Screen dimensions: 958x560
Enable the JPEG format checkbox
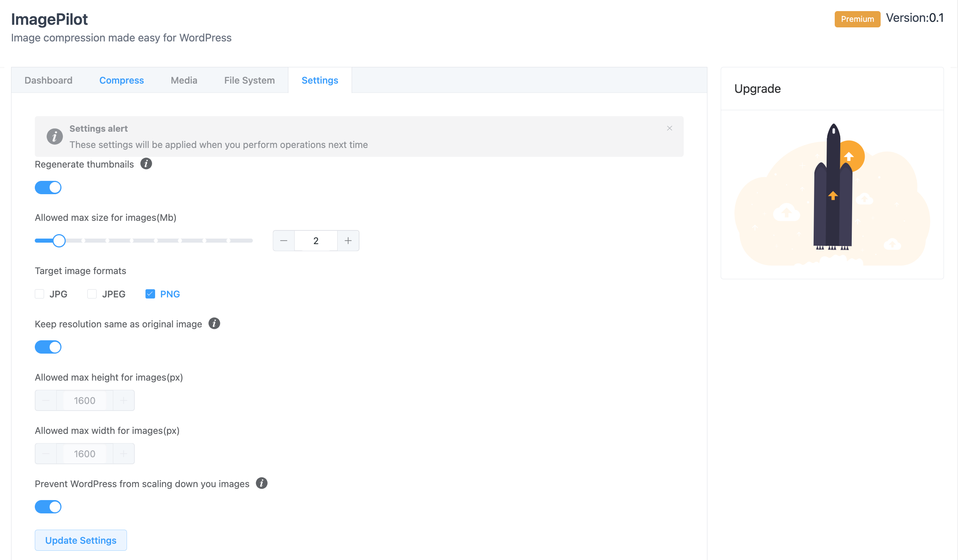point(92,294)
